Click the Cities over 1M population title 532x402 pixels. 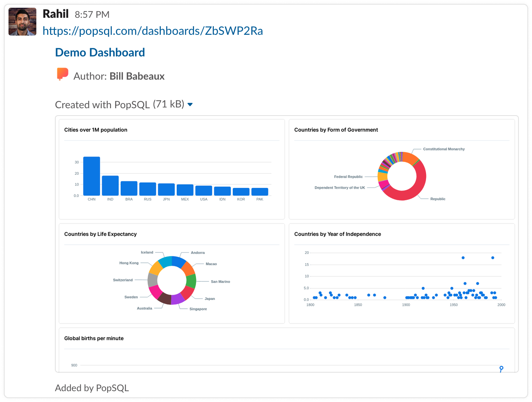click(95, 130)
